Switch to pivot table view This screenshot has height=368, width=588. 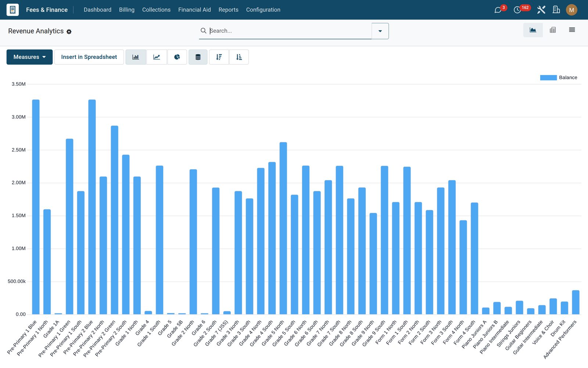pyautogui.click(x=553, y=30)
